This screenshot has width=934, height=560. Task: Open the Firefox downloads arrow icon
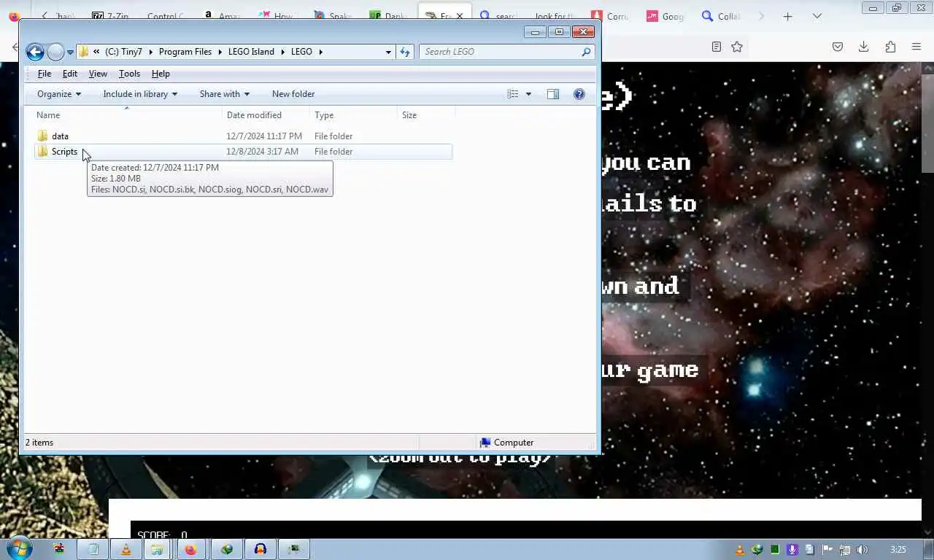coord(863,47)
